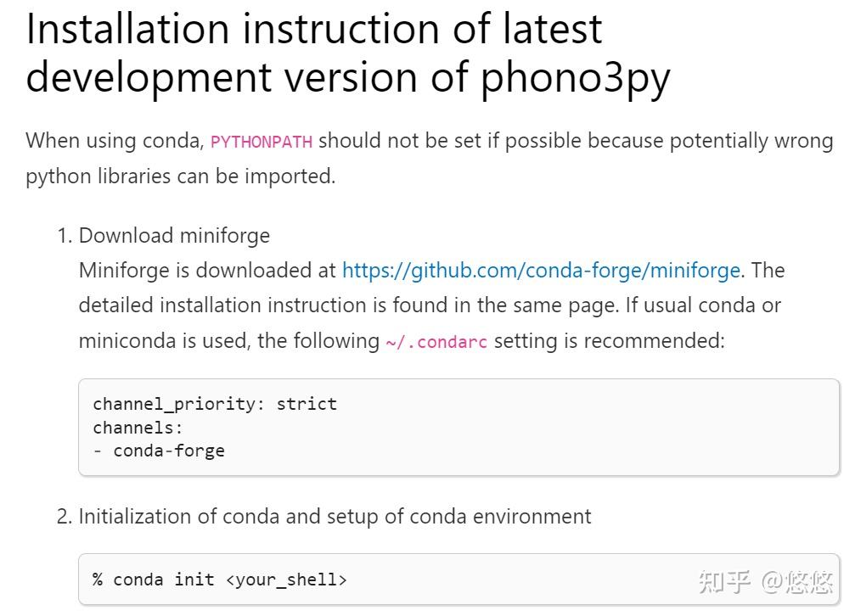Click the word phono3py in the heading
855x616 pixels.
tap(575, 78)
